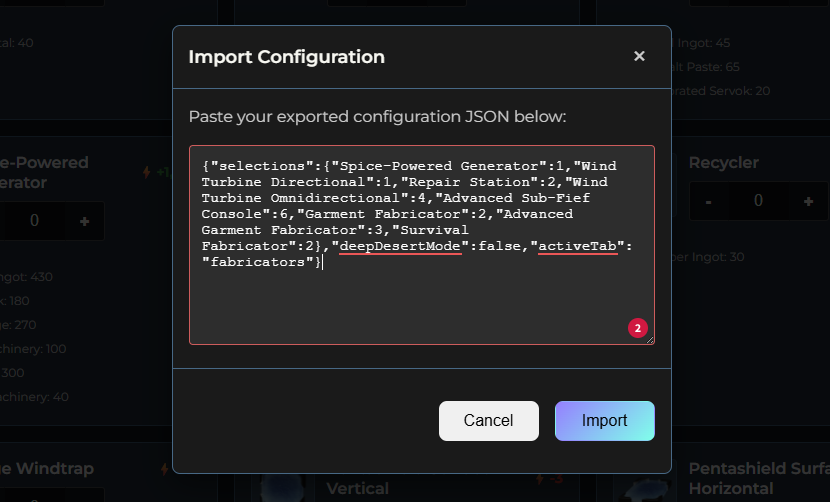Screen dimensions: 830x502
Task: Click the underlined word deepDesertMode
Action: (x=399, y=245)
